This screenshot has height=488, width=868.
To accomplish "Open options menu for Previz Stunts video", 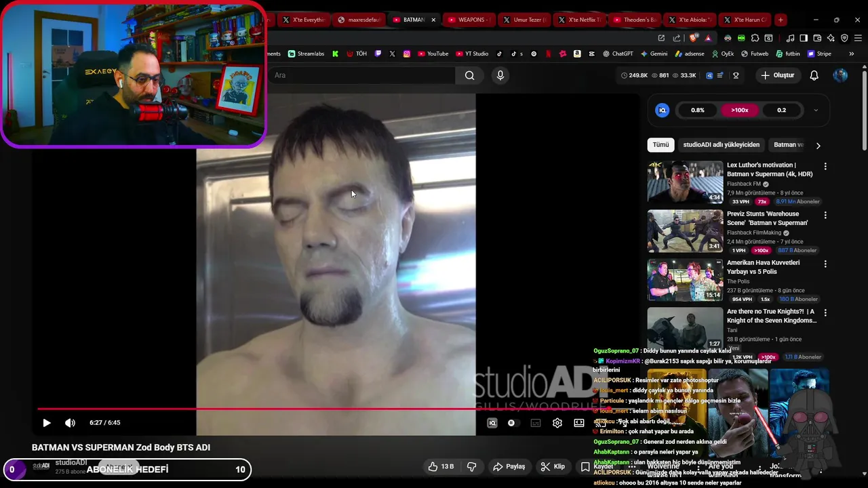I will tap(825, 215).
